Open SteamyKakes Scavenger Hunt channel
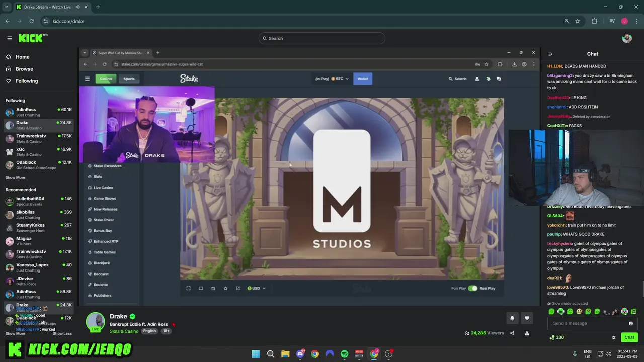The height and width of the screenshot is (362, 644). (x=39, y=228)
